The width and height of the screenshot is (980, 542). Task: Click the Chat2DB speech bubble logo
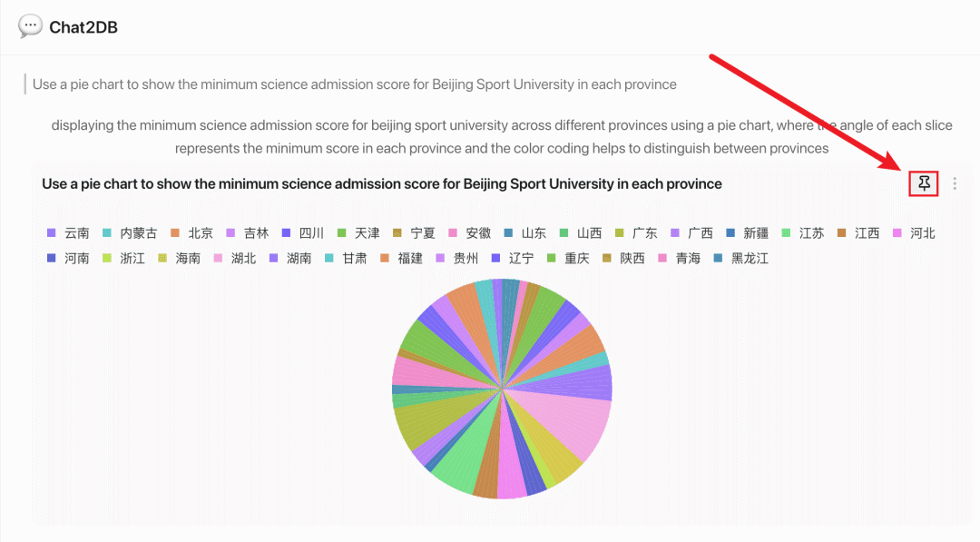[30, 26]
